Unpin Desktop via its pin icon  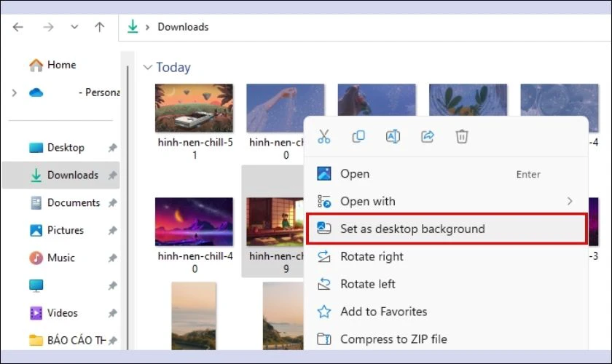(x=112, y=148)
